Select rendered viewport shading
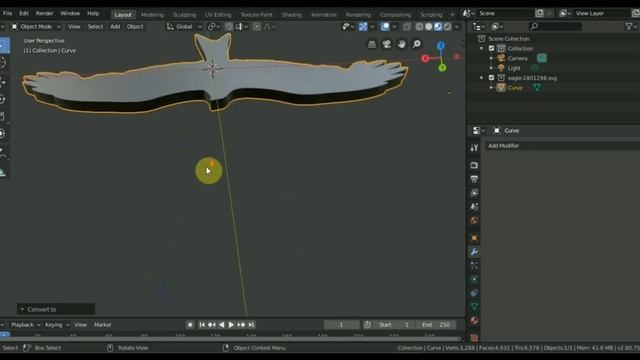Image resolution: width=640 pixels, height=360 pixels. (447, 27)
